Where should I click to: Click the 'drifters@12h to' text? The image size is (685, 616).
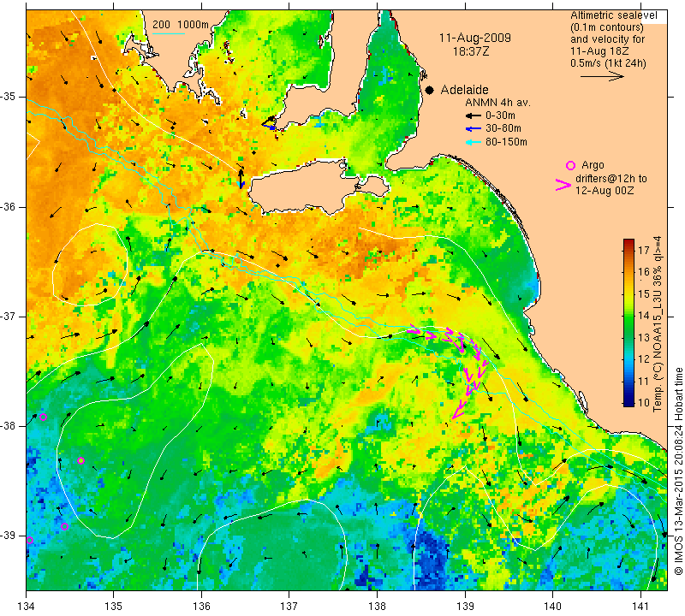(611, 179)
